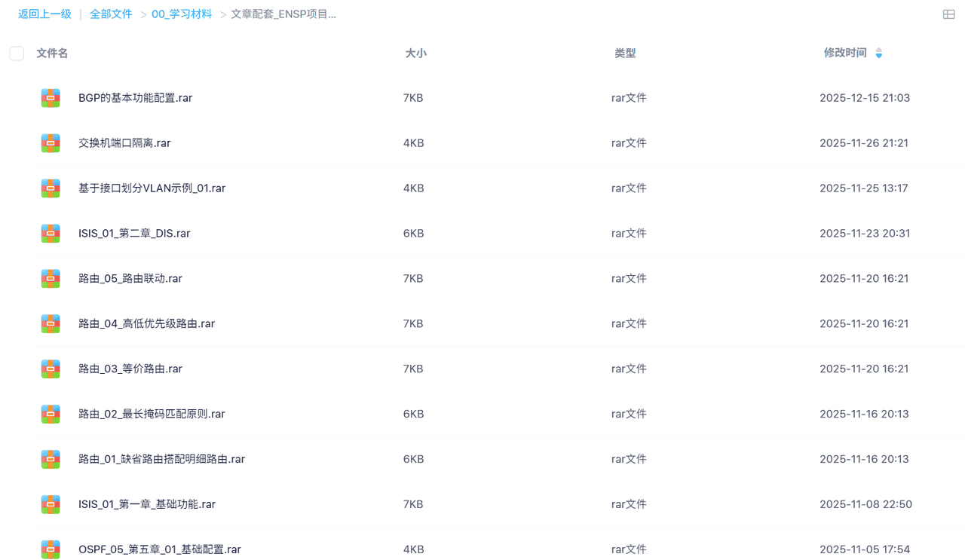
Task: Click the archive icon for 路由_03_等价路由.rar
Action: [x=51, y=369]
